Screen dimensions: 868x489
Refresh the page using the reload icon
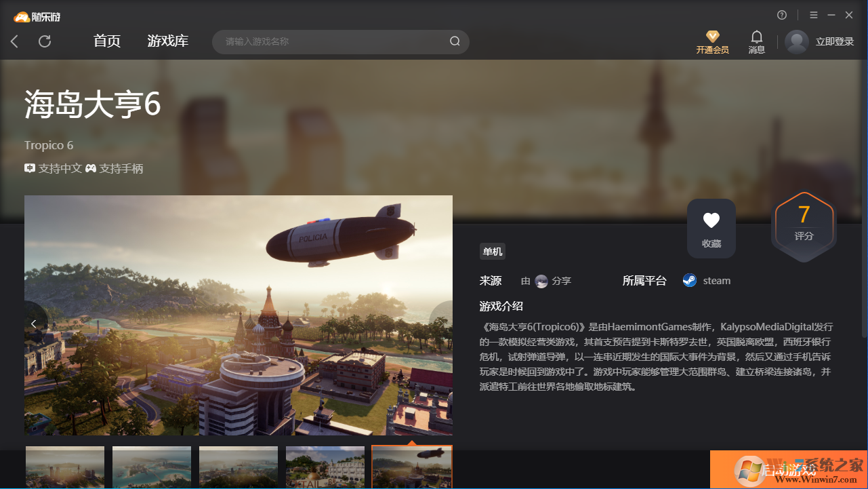[x=45, y=41]
